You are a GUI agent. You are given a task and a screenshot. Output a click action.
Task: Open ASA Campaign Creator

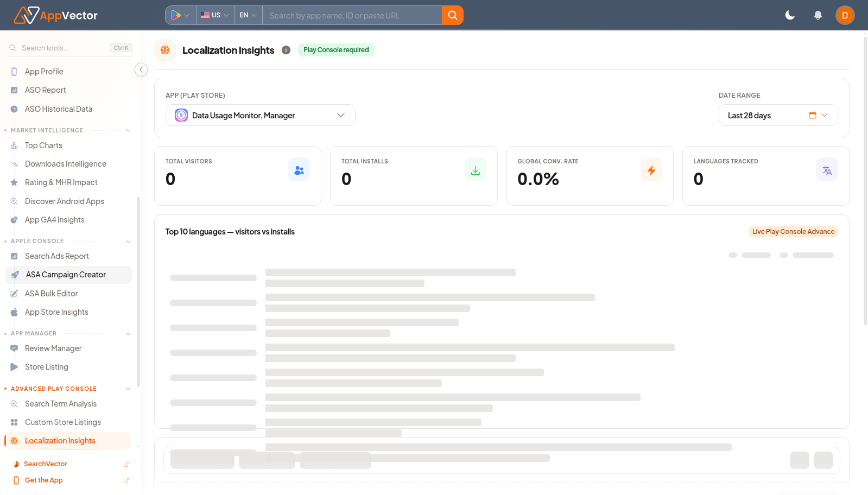(x=68, y=275)
